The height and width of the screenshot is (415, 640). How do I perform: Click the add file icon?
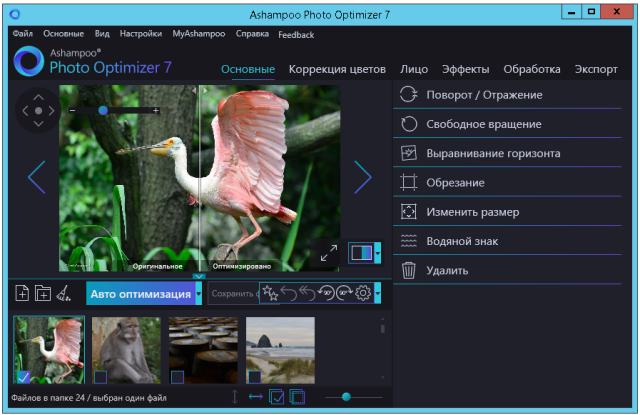(22, 293)
